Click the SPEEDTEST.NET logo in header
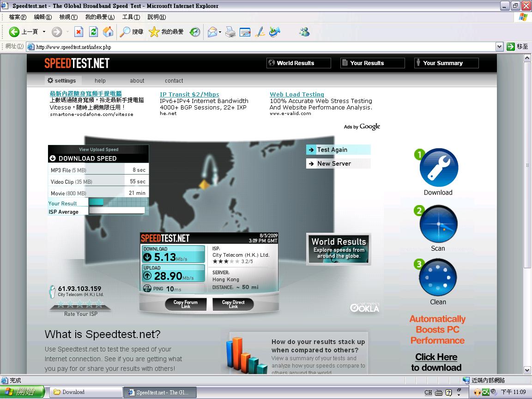Image resolution: width=532 pixels, height=399 pixels. click(x=77, y=63)
